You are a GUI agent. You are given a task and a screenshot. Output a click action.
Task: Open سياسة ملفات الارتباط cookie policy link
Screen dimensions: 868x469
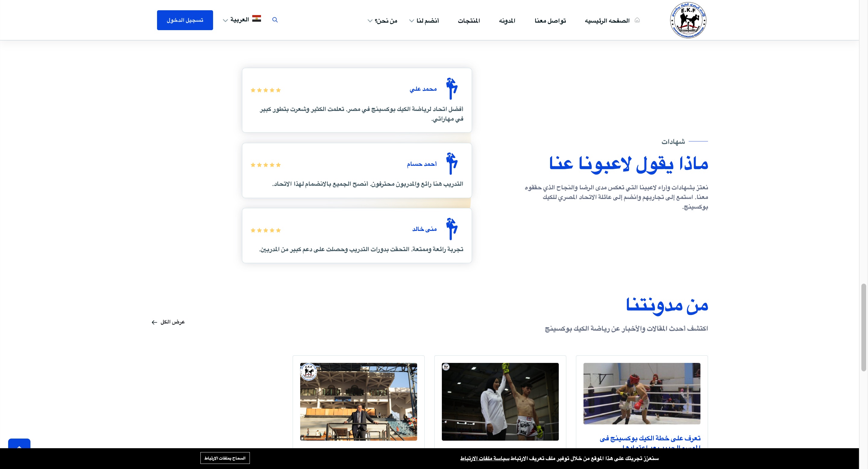(x=485, y=458)
